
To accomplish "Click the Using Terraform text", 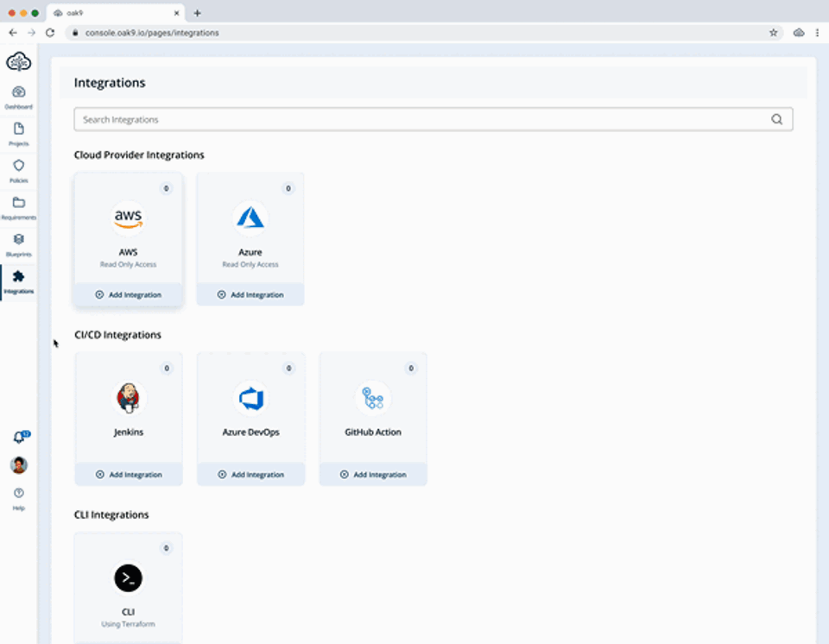I will point(129,624).
